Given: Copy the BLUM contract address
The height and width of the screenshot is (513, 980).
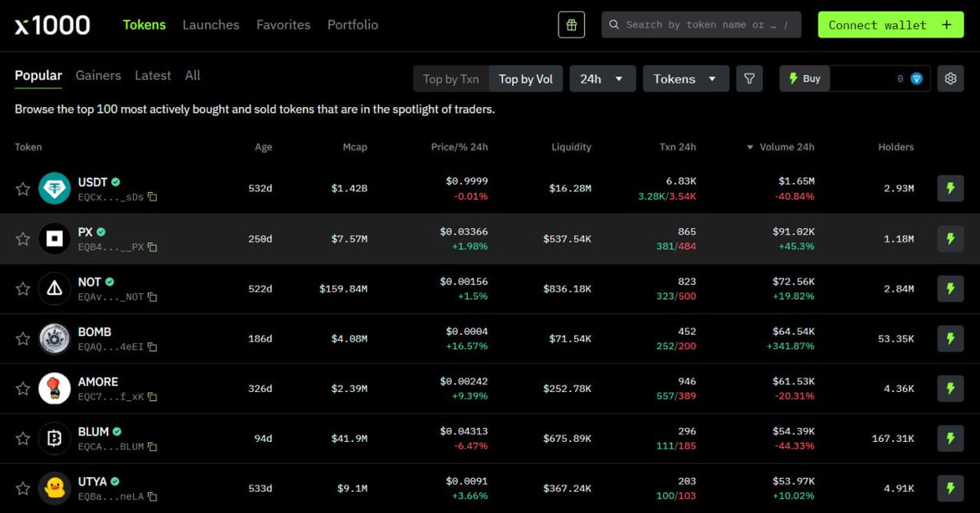Looking at the screenshot, I should pyautogui.click(x=151, y=446).
